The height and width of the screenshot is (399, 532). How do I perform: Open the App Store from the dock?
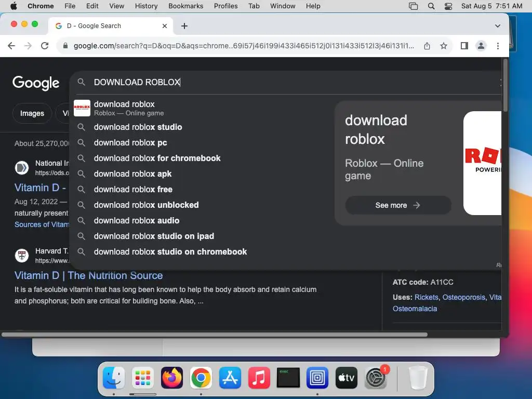(230, 377)
